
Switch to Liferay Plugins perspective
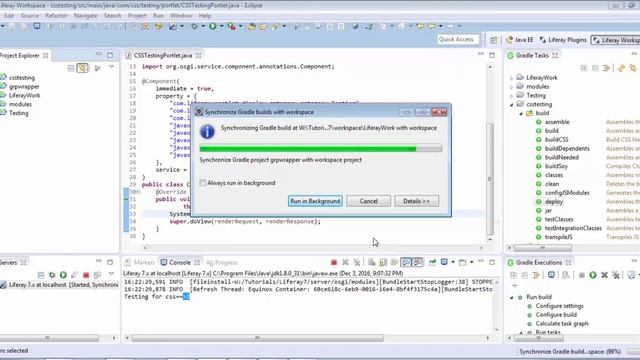(563, 40)
